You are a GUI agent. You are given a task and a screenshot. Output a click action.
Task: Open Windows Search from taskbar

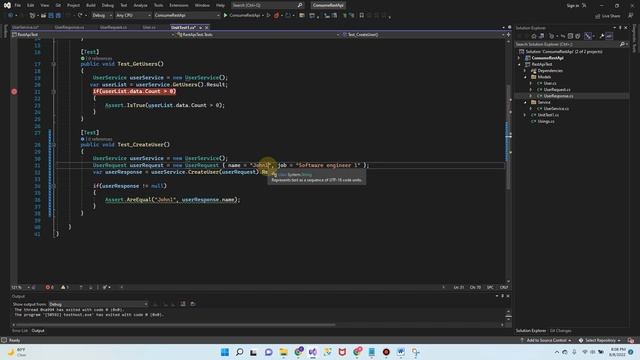point(240,352)
